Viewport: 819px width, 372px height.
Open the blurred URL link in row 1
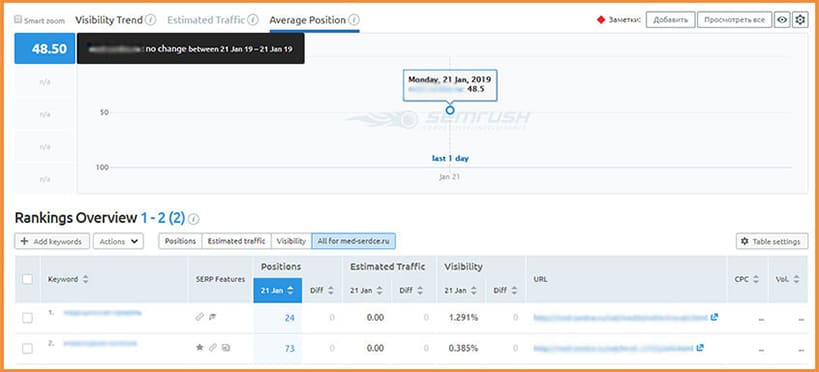tap(621, 317)
